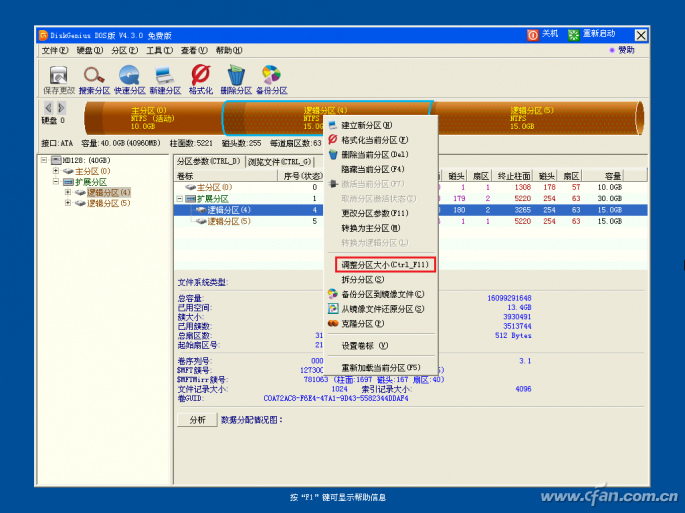Click the Backup Partition (备份分区) toolbar icon

tap(271, 75)
